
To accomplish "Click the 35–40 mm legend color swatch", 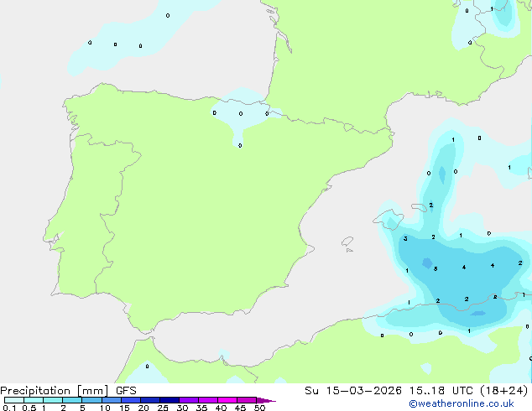I will (x=208, y=400).
